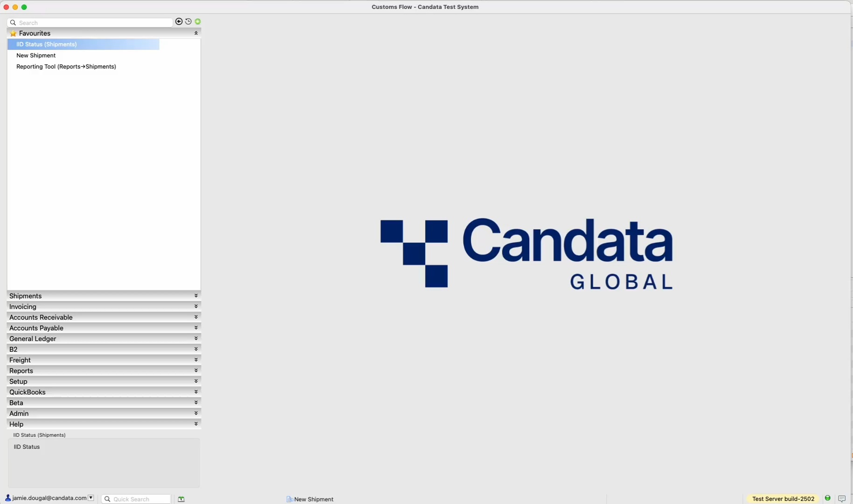Click the back arrow icon beside the search box
853x504 pixels.
179,21
